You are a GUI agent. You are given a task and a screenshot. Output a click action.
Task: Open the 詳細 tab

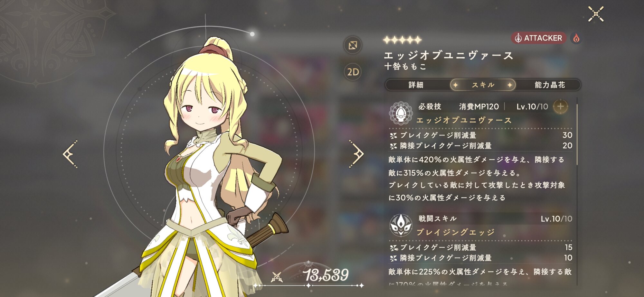(416, 85)
